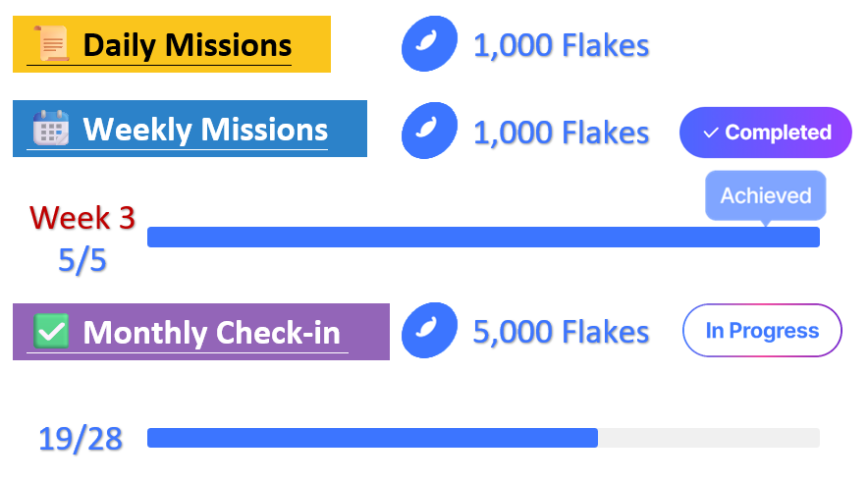Click the flake coin icon for Weekly Missions

click(x=429, y=131)
